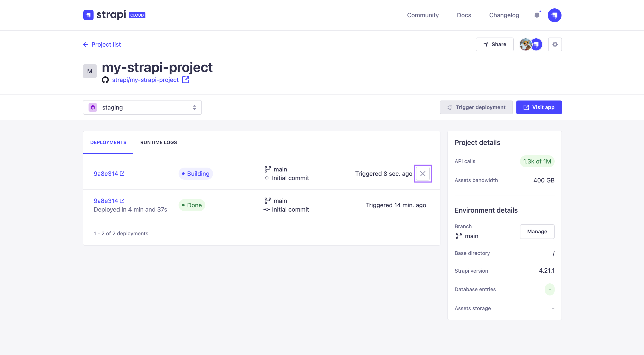Click the commit icon in the Done row
The height and width of the screenshot is (355, 644).
pos(267,210)
